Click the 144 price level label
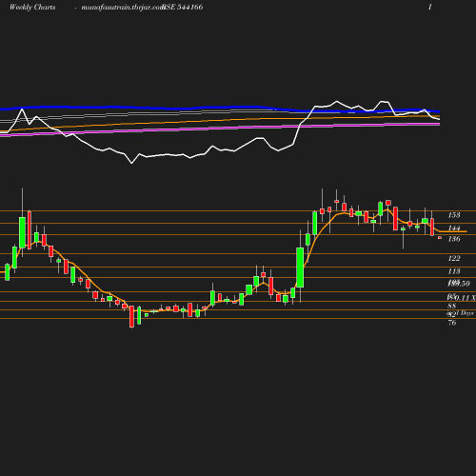This screenshot has width=476, height=476. (x=454, y=228)
